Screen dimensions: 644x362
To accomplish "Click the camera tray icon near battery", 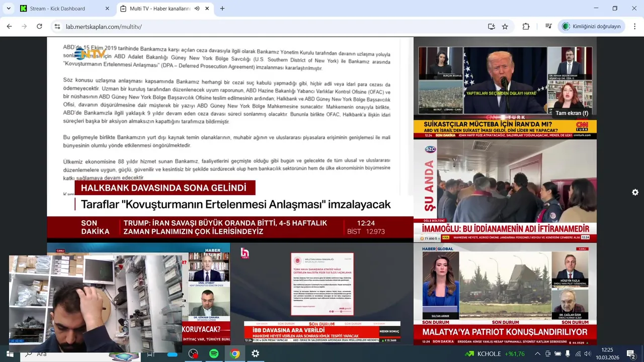I will [548, 354].
